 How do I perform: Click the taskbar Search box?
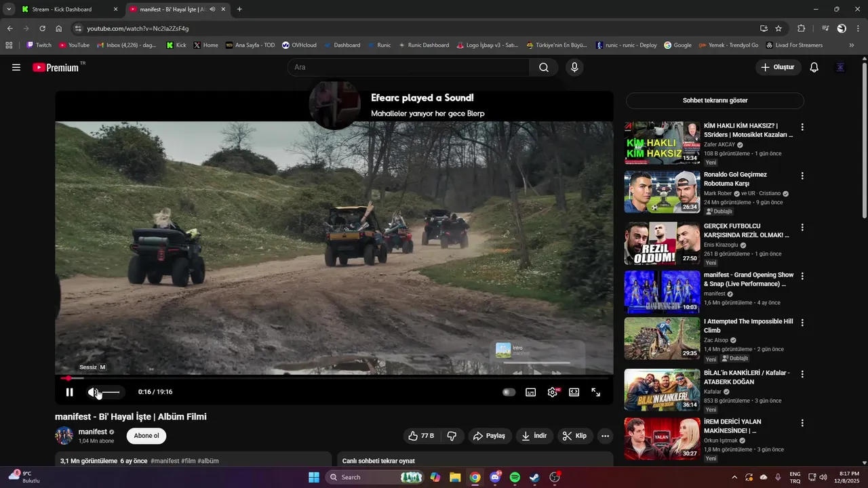(x=376, y=477)
